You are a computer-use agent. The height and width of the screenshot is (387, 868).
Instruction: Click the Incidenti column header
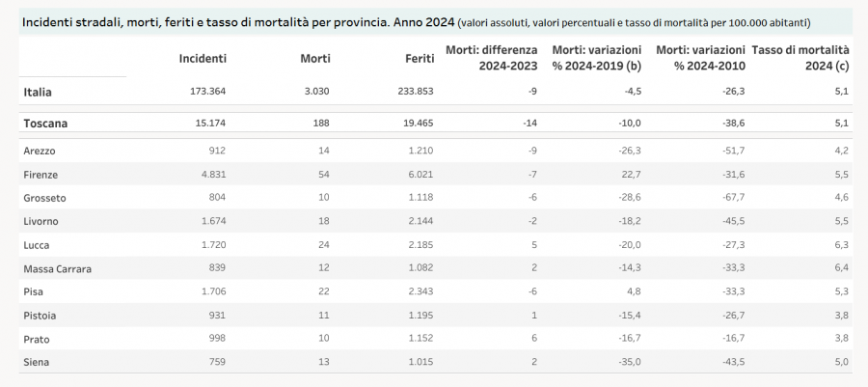click(203, 59)
